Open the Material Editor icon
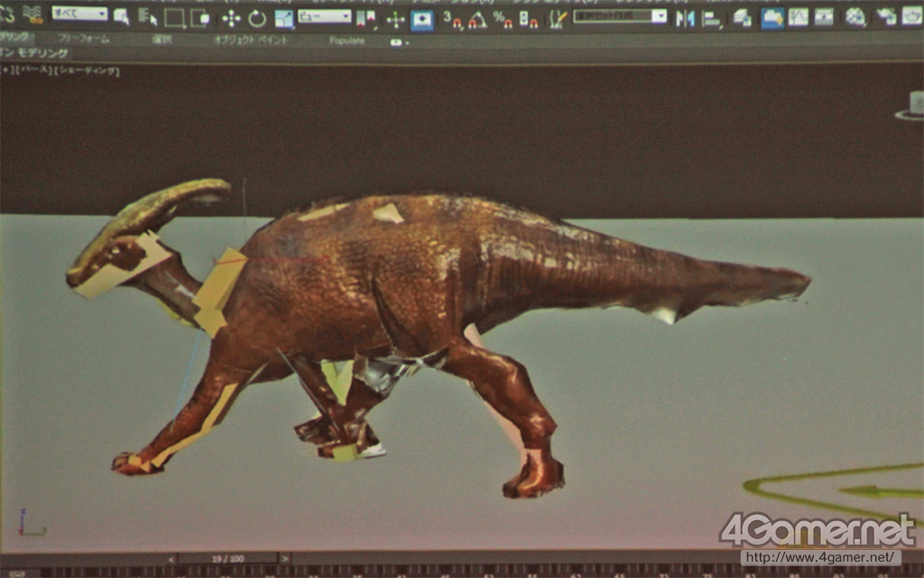 coord(855,17)
